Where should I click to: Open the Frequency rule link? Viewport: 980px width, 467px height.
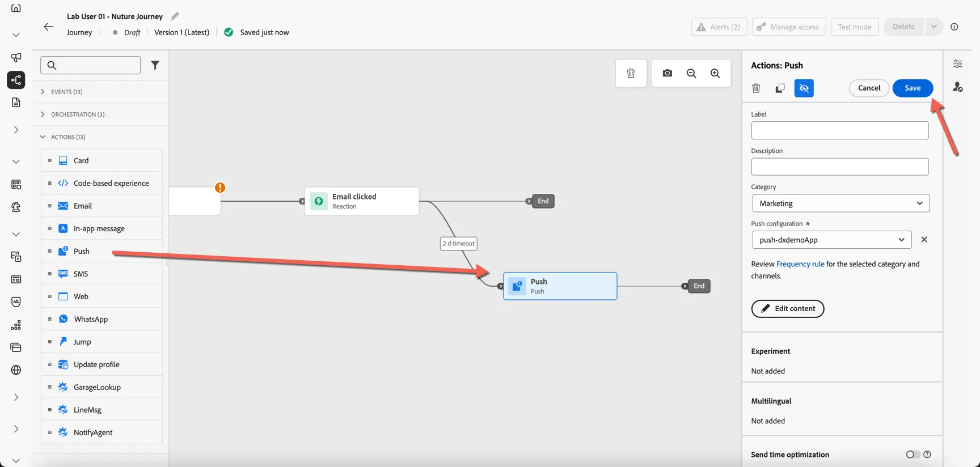tap(800, 264)
